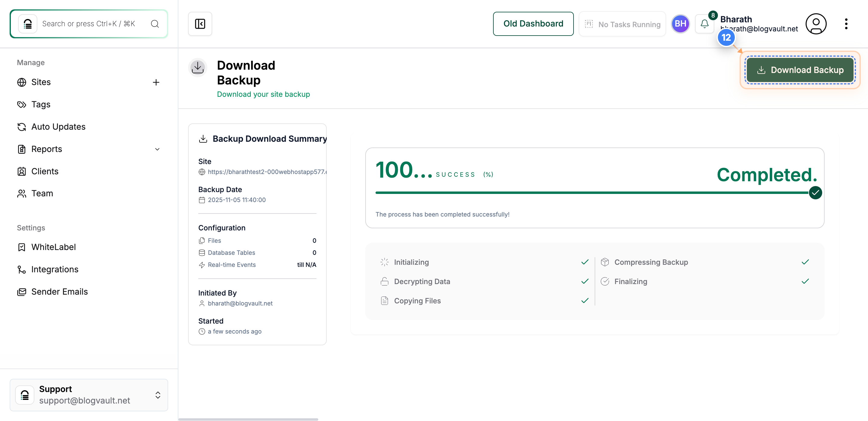The image size is (868, 421).
Task: Open the three-dot more options menu
Action: click(x=846, y=24)
